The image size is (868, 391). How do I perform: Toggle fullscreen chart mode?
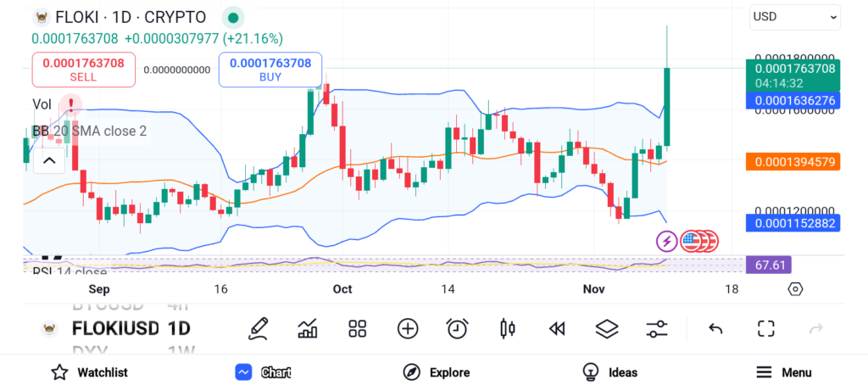pos(766,328)
